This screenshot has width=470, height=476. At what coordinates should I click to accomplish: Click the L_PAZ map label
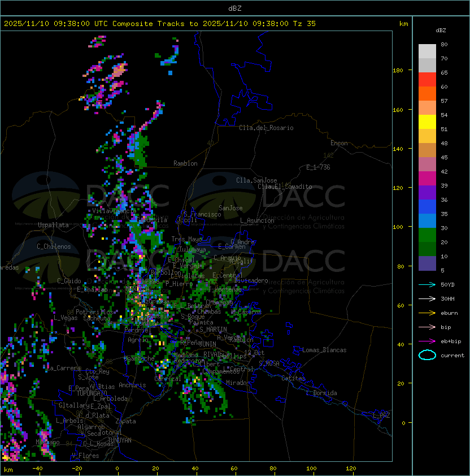[x=381, y=416]
